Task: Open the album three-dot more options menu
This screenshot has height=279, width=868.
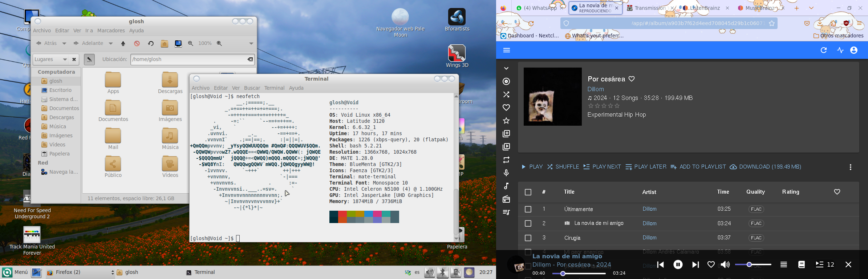Action: [x=851, y=167]
